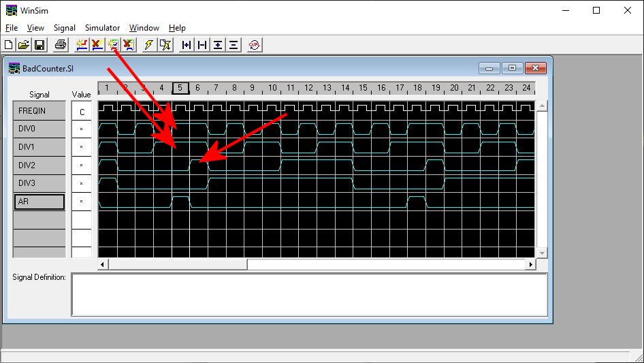Click the red CUPL compile icon
This screenshot has height=363, width=644.
pos(254,45)
